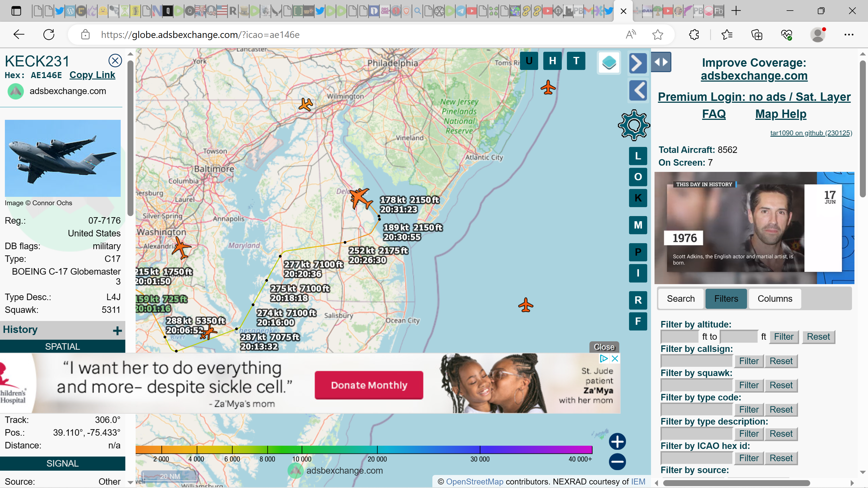This screenshot has width=868, height=488.
Task: Click the R map button
Action: 638,300
